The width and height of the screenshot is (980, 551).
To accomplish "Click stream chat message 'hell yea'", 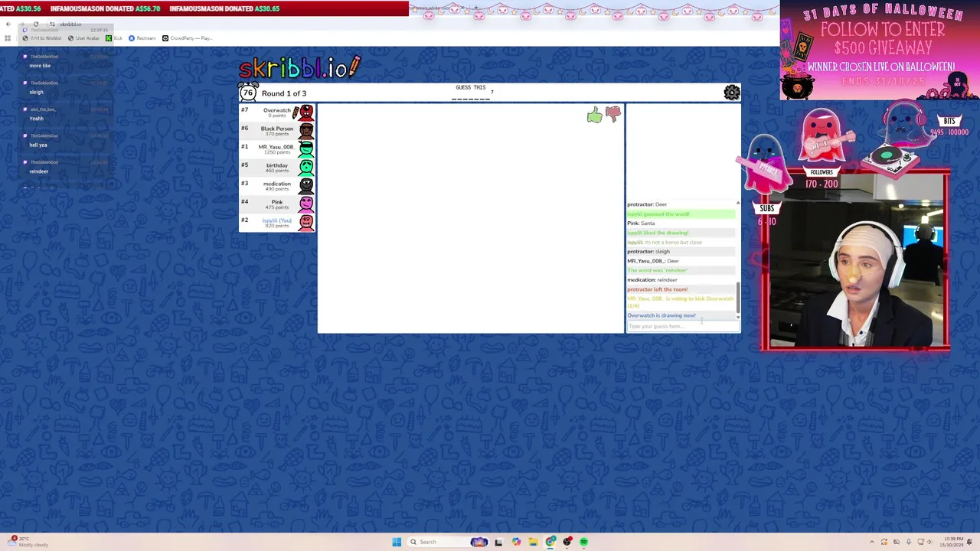I will coord(38,145).
